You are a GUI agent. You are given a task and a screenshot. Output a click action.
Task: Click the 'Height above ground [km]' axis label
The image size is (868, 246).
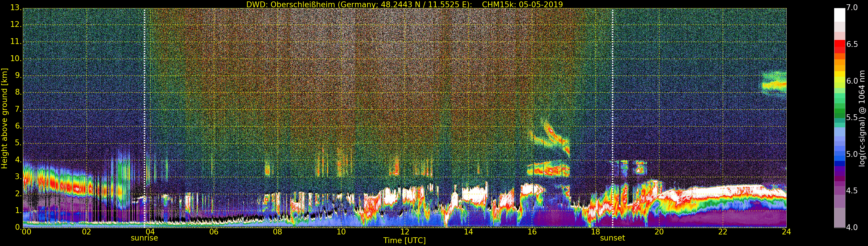pos(4,119)
